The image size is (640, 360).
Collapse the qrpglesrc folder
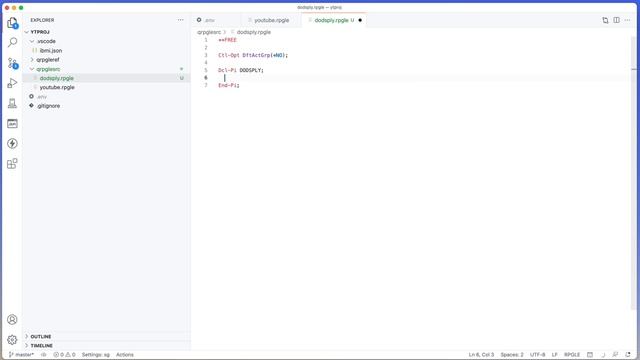click(x=32, y=69)
